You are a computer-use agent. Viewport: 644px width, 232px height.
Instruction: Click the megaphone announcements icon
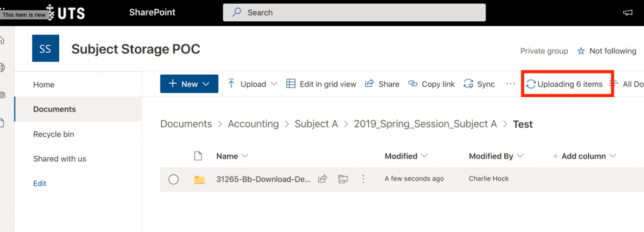[x=627, y=13]
